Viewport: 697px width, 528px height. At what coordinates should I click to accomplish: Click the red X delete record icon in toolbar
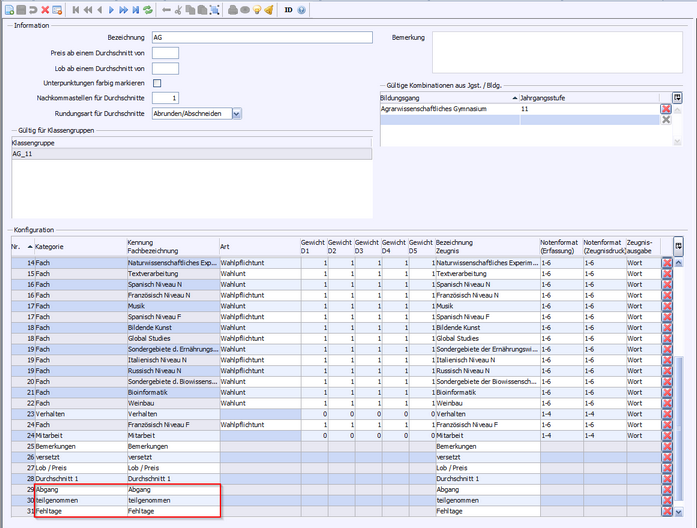pyautogui.click(x=45, y=9)
